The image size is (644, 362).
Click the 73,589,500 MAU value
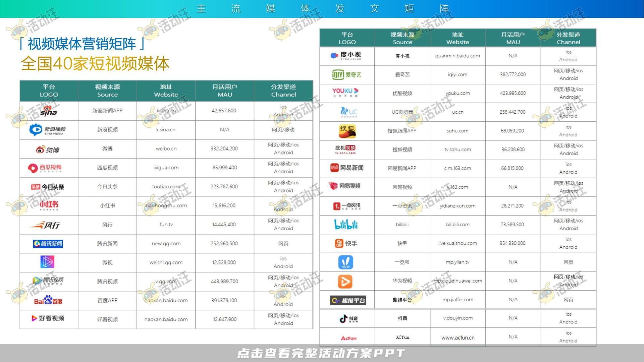point(512,225)
